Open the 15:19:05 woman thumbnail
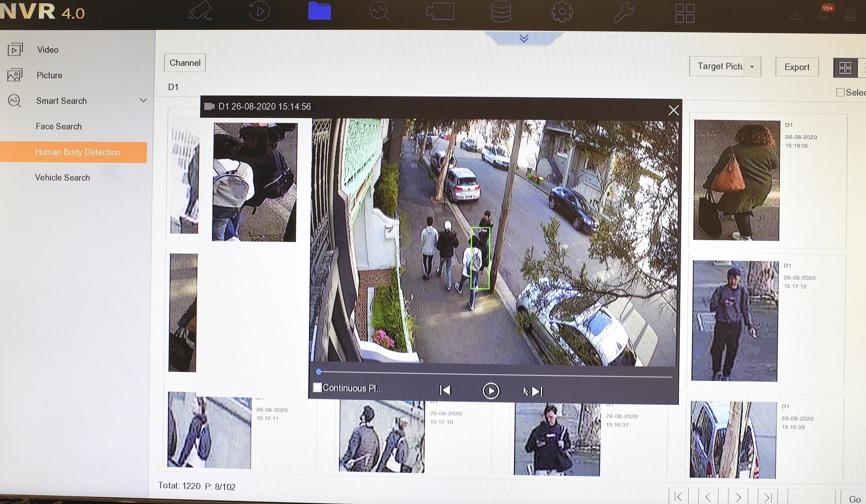The width and height of the screenshot is (866, 504). 735,180
